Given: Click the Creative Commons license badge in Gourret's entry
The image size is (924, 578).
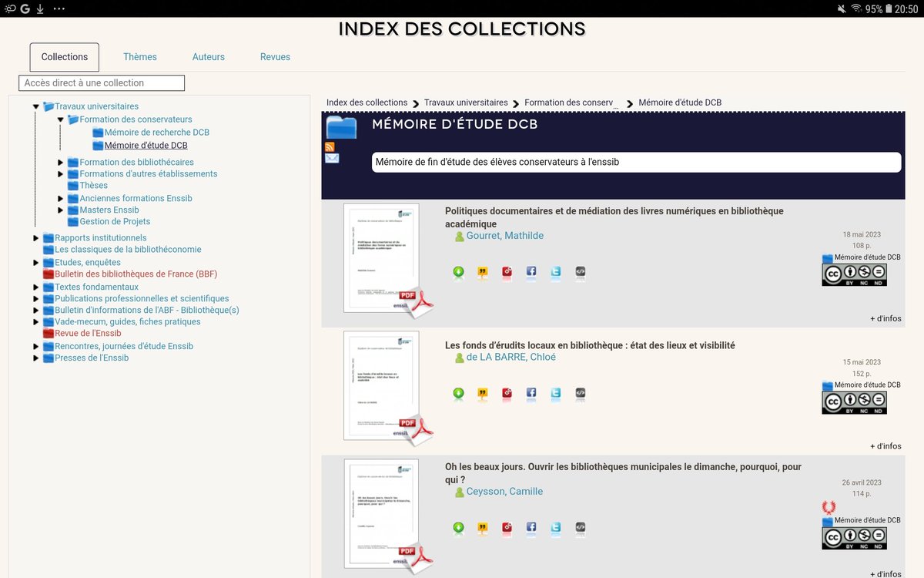Looking at the screenshot, I should coord(854,274).
